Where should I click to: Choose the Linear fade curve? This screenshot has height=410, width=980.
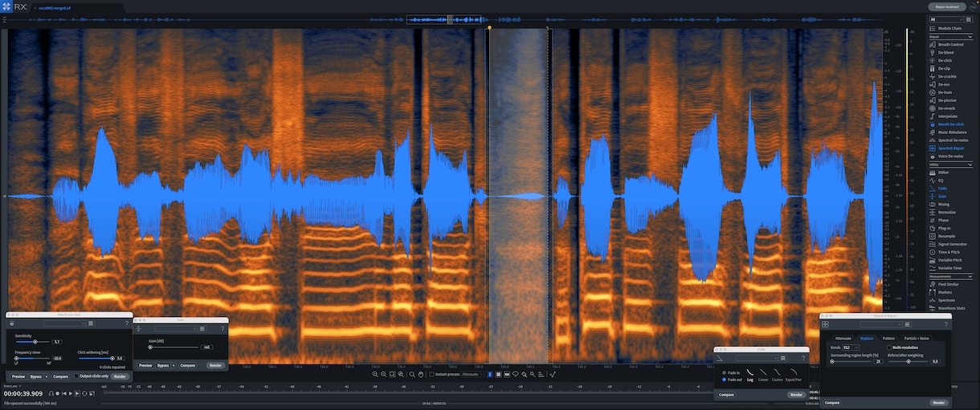[x=763, y=375]
